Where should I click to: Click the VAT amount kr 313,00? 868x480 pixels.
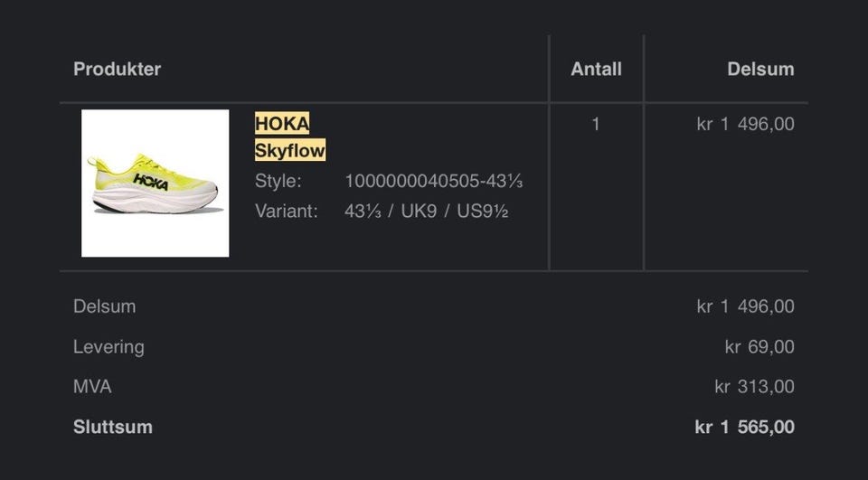pyautogui.click(x=754, y=387)
